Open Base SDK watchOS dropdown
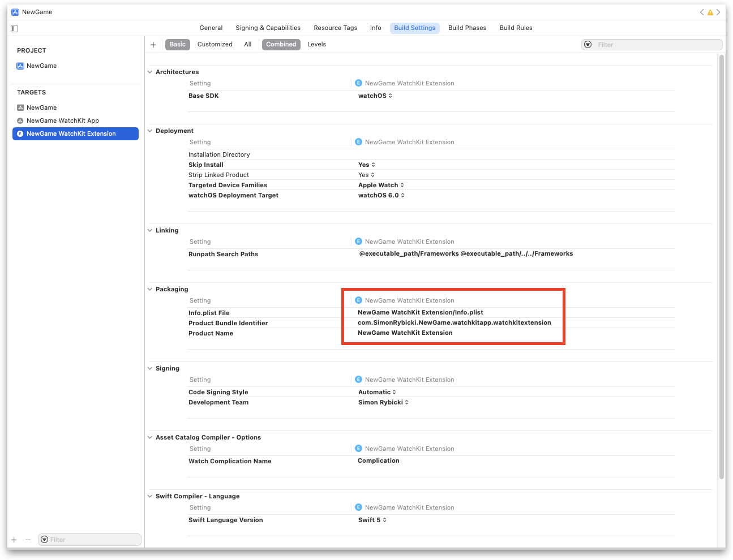This screenshot has height=560, width=733. point(375,96)
